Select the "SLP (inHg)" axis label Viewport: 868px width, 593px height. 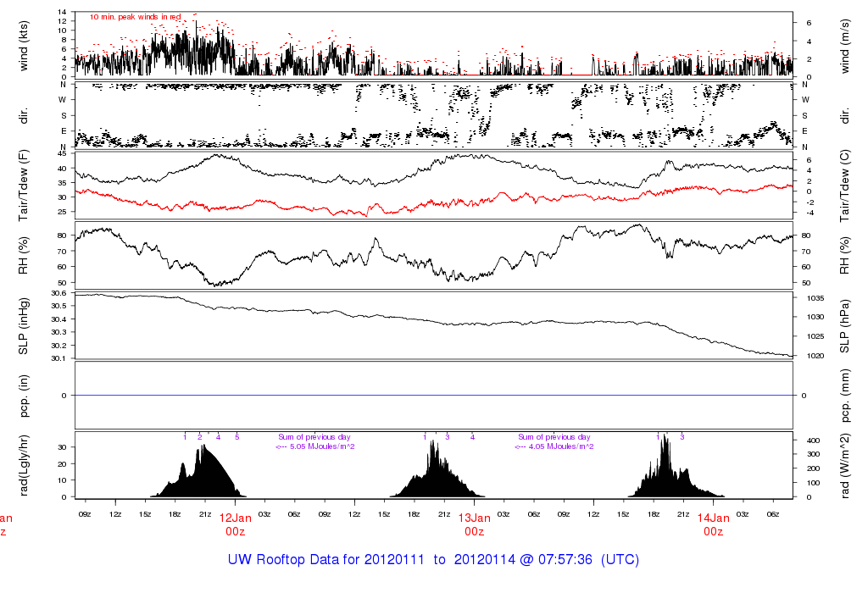click(x=23, y=326)
